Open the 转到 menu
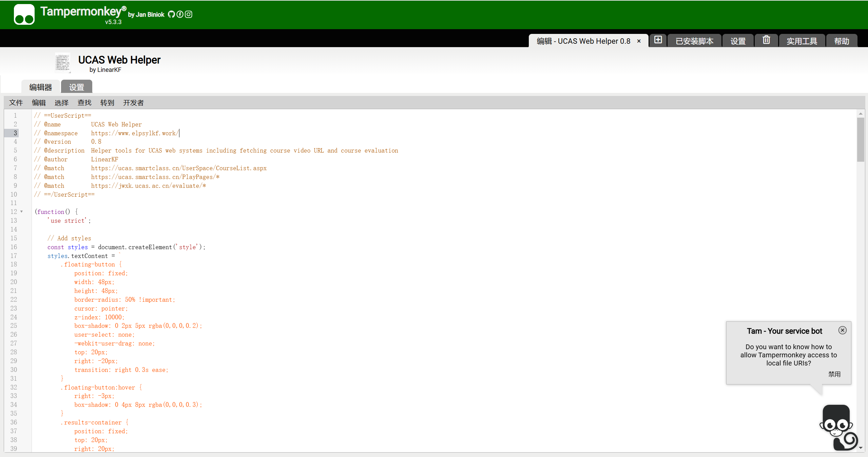This screenshot has width=868, height=457. (x=107, y=103)
